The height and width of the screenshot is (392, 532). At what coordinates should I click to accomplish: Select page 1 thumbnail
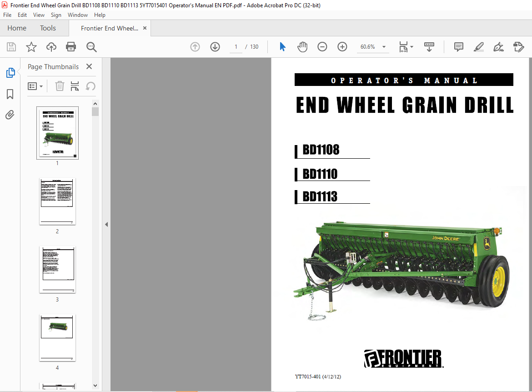click(58, 133)
